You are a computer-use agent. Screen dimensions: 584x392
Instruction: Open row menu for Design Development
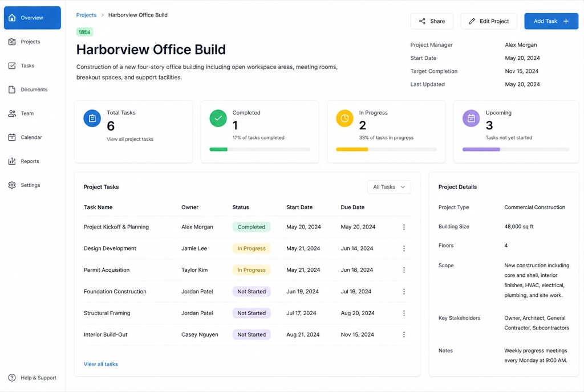pos(404,248)
